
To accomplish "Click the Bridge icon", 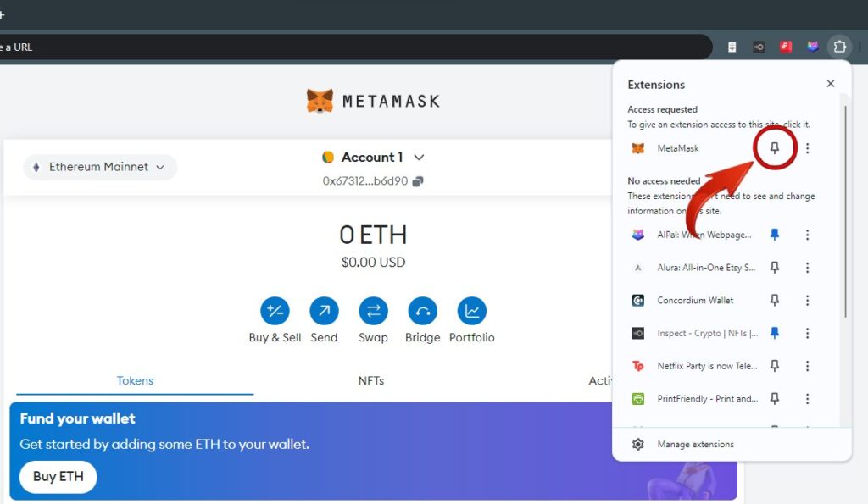I will point(422,311).
